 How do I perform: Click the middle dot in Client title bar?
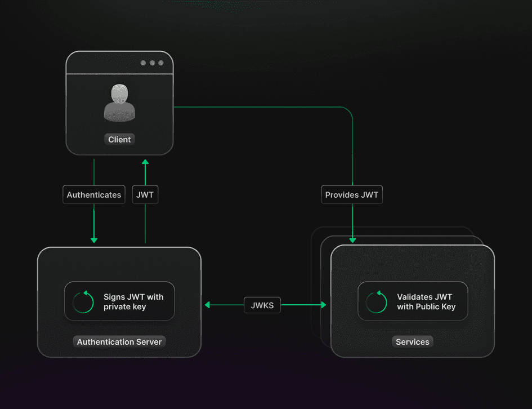click(152, 63)
